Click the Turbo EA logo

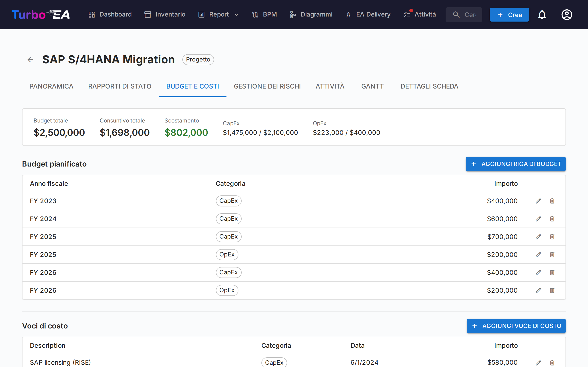coord(41,14)
